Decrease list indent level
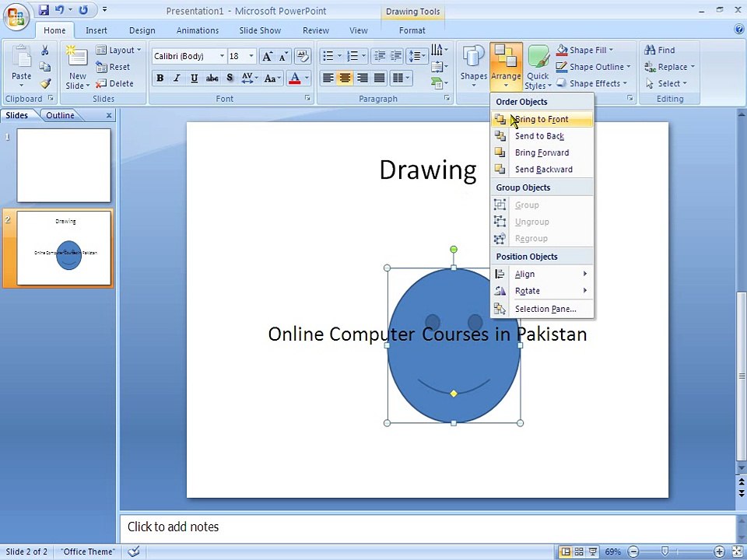This screenshot has height=560, width=747. click(x=380, y=56)
